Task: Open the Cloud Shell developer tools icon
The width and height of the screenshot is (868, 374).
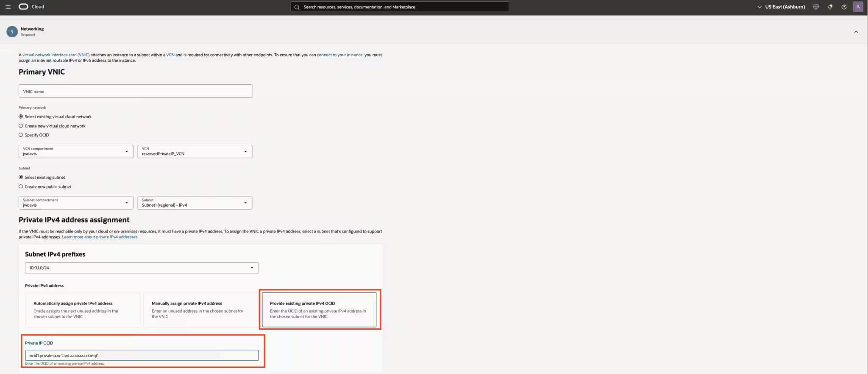Action: [x=816, y=7]
